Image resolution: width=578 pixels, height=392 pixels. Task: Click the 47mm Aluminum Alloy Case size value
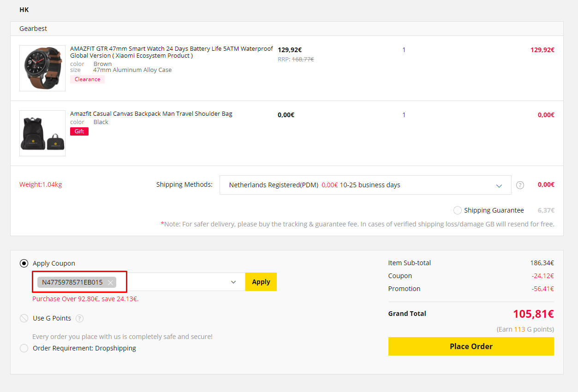click(x=132, y=70)
